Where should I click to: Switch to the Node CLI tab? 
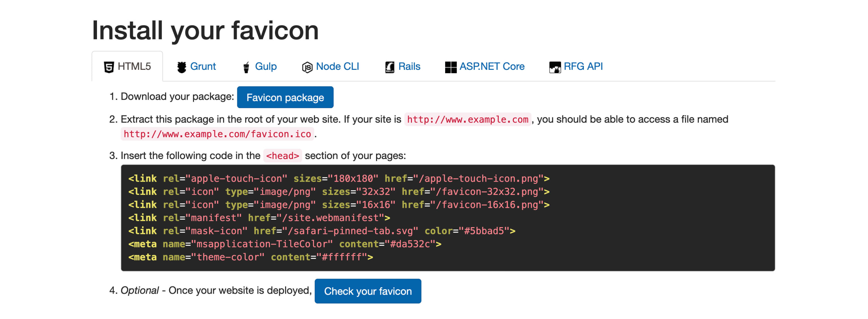pyautogui.click(x=331, y=66)
